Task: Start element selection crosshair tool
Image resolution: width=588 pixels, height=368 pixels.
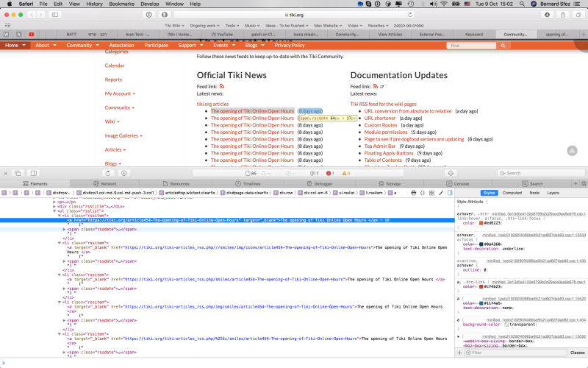Action: tap(451, 173)
